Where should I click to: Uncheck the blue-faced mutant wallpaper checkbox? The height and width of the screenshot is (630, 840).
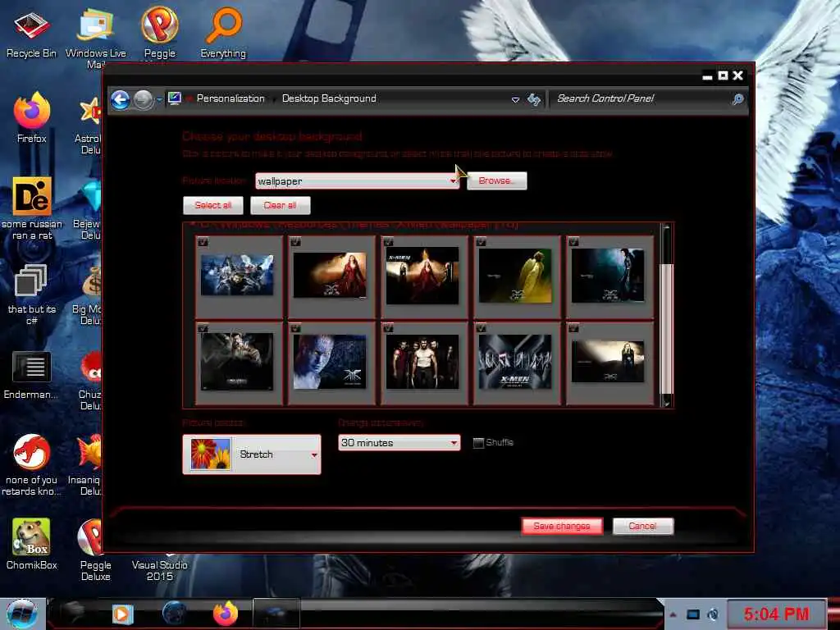point(295,328)
